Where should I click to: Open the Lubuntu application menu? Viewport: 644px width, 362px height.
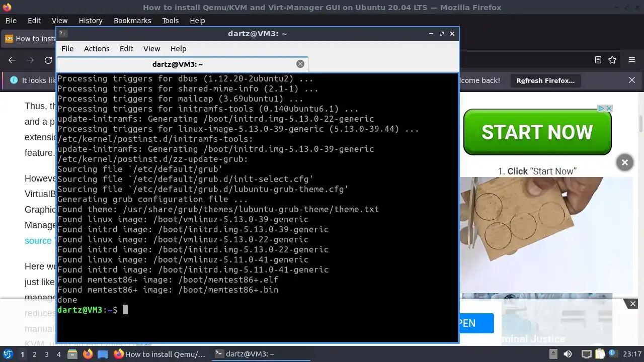(x=8, y=354)
